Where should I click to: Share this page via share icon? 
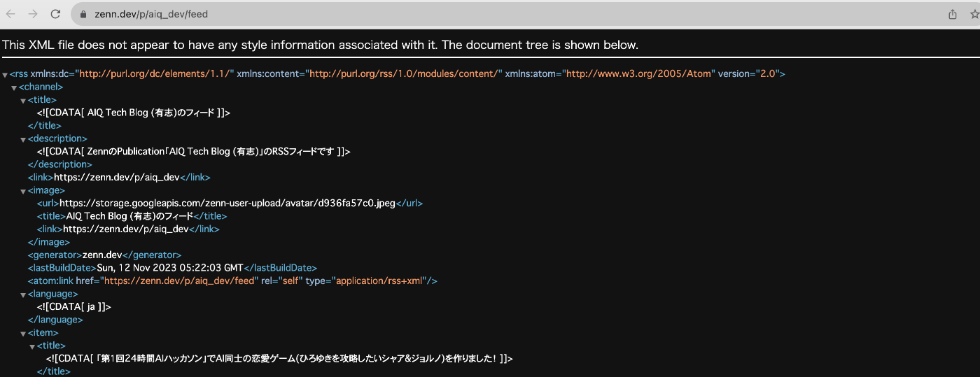tap(953, 14)
